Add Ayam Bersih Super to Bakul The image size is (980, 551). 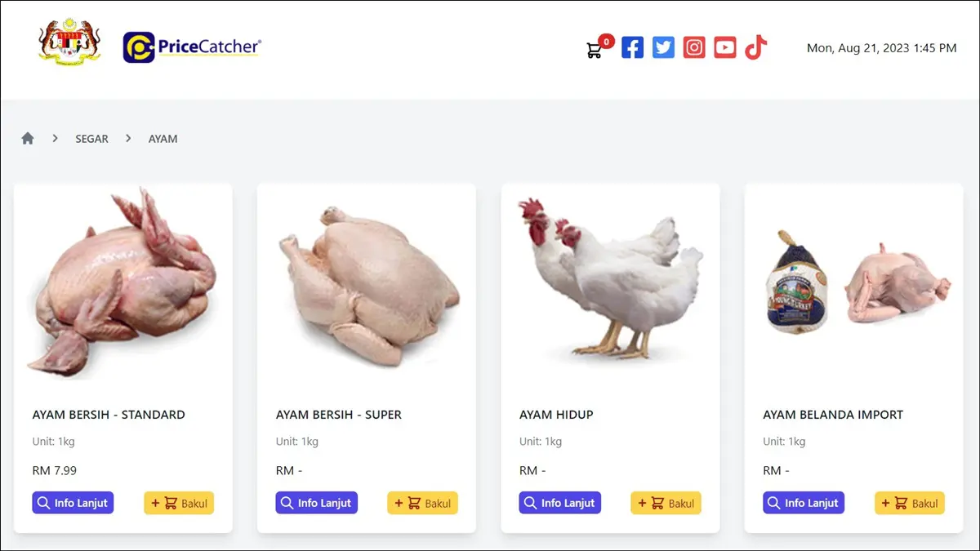(x=422, y=503)
